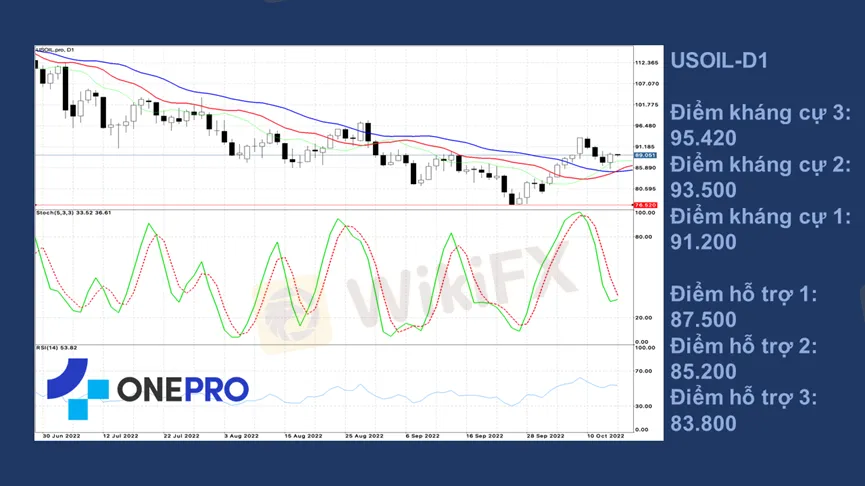Click the 25 Aug 2022 date marker
Image resolution: width=865 pixels, height=486 pixels.
364,436
